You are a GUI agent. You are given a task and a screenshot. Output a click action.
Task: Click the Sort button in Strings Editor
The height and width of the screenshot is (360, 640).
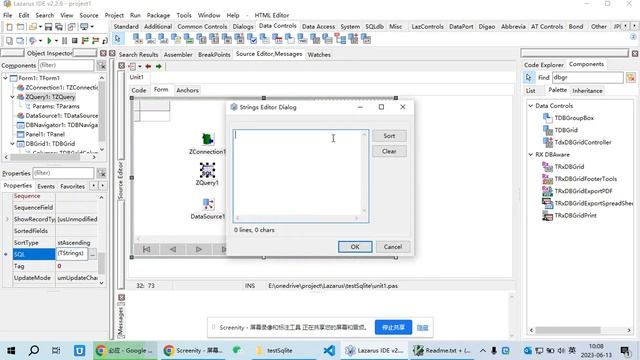tap(389, 136)
